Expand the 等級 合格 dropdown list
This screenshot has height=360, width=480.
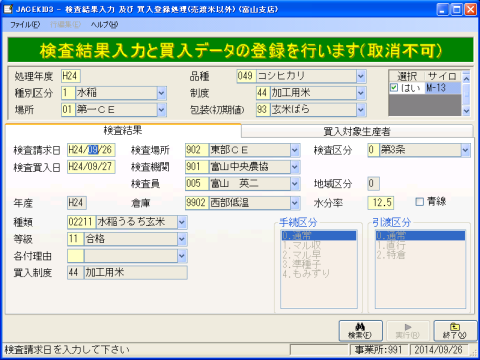coord(182,239)
